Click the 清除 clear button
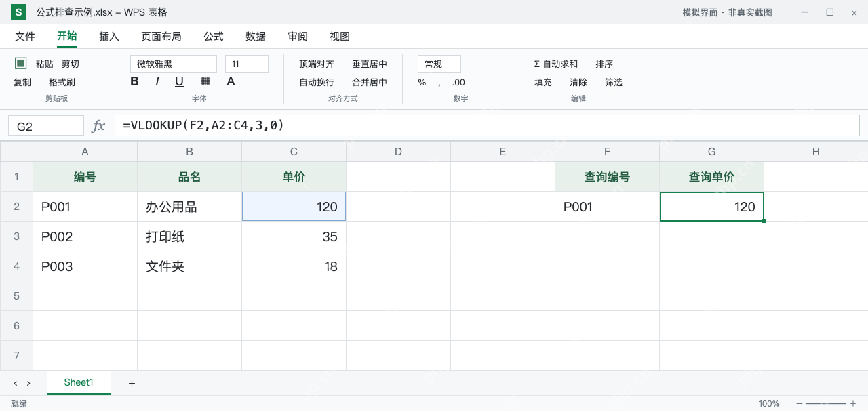868x412 pixels. click(x=578, y=82)
